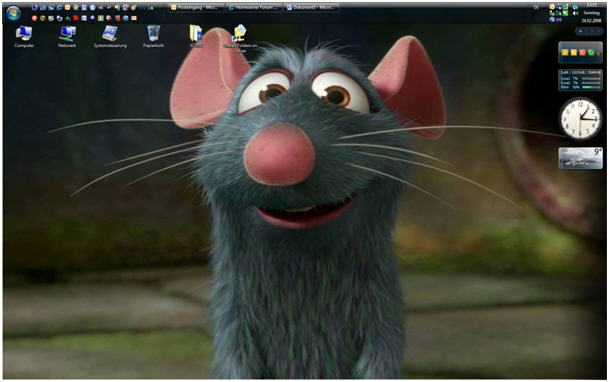Click the yellow-black radiation style quick launch icon
Screen dimensions: 609x382
(43, 18)
